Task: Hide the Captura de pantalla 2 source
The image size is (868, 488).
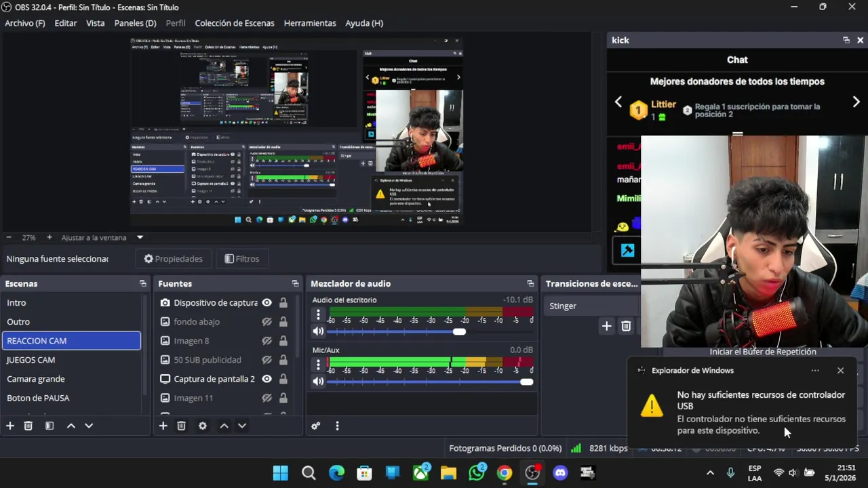Action: pyautogui.click(x=267, y=379)
